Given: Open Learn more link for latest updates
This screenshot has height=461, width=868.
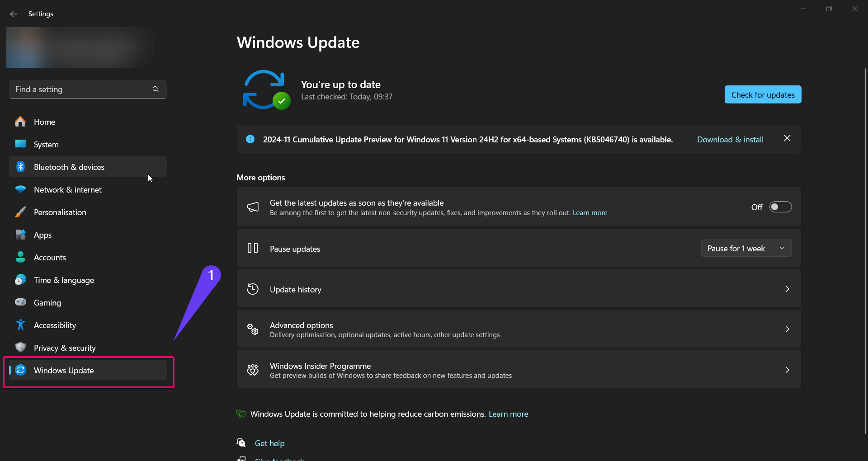Looking at the screenshot, I should [x=590, y=213].
